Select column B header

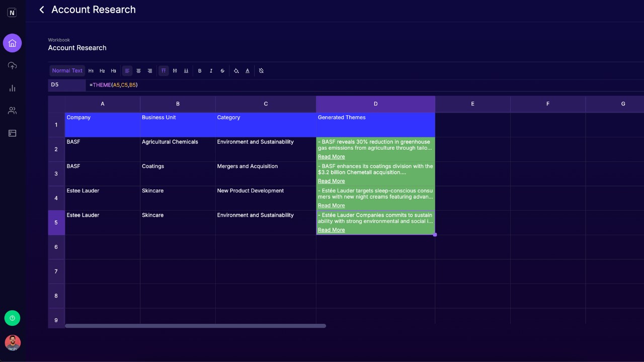[x=178, y=104]
